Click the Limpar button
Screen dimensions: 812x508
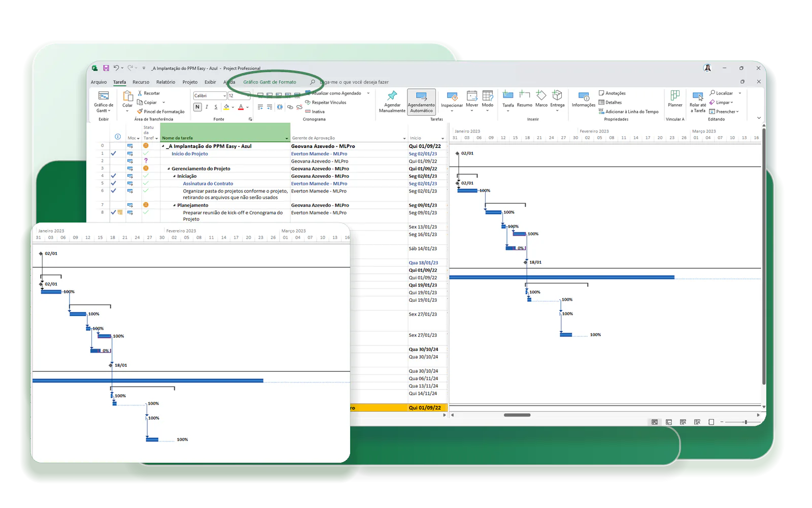(721, 103)
